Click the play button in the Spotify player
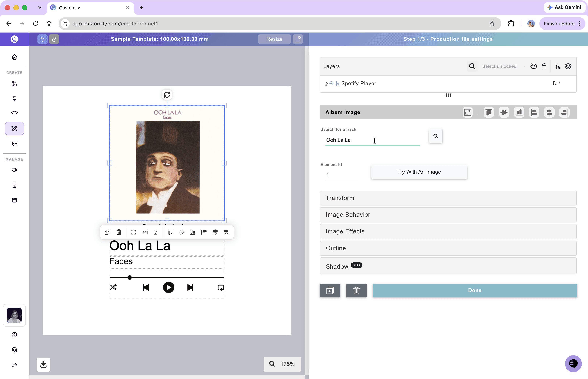Viewport: 588px width, 379px height. pos(169,287)
